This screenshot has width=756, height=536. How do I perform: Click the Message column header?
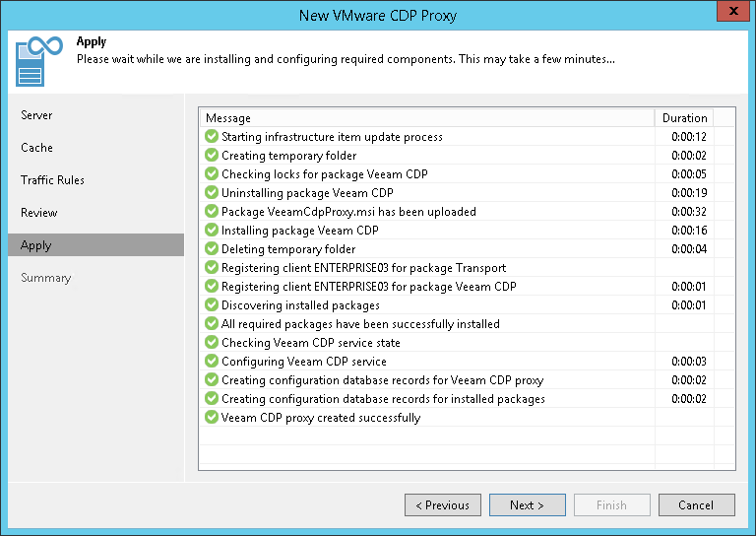pos(426,118)
